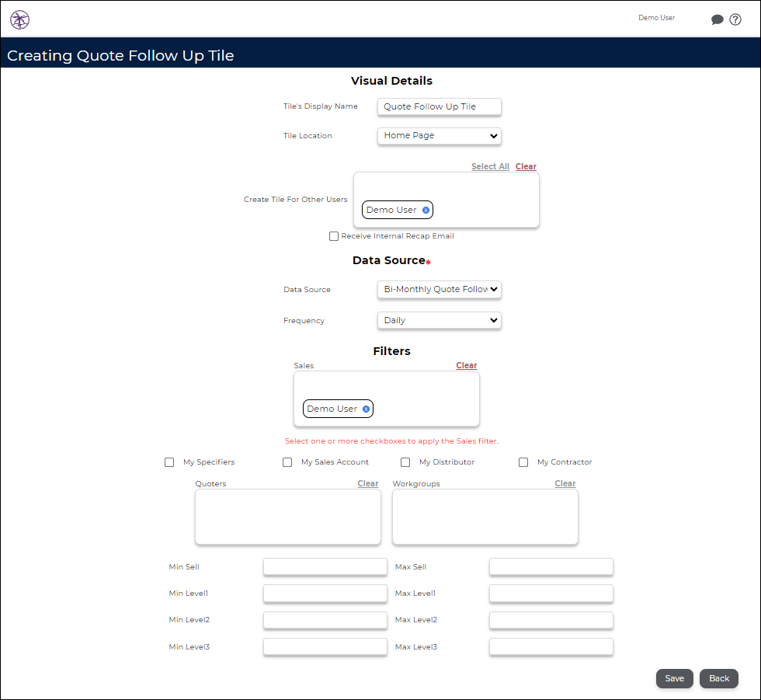Remove Demo User from Create Tile For Other Users
Image resolution: width=761 pixels, height=700 pixels.
[x=426, y=209]
